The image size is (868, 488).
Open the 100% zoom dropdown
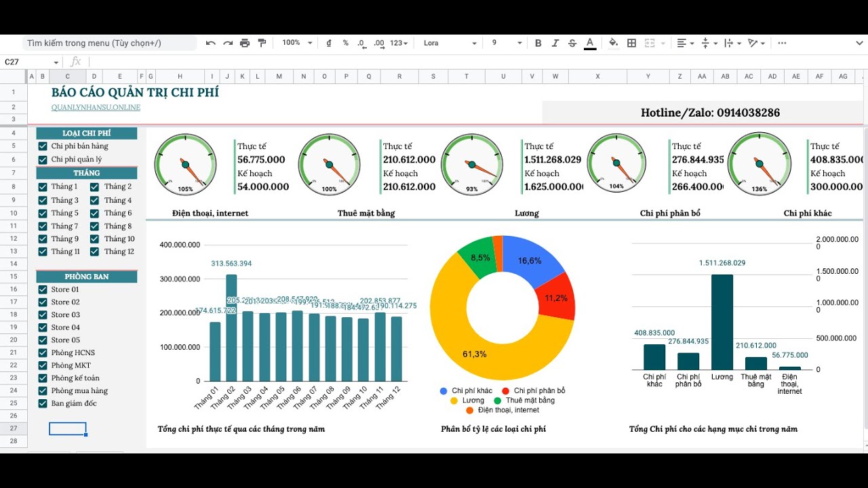pos(297,43)
